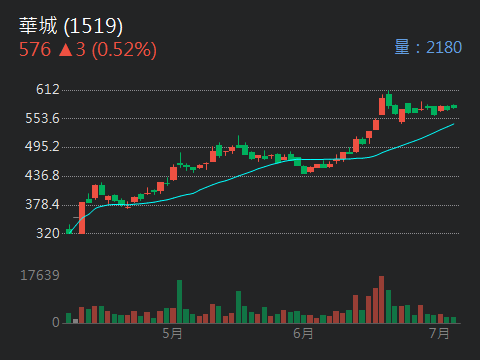Click the 6月 date axis label

[303, 333]
